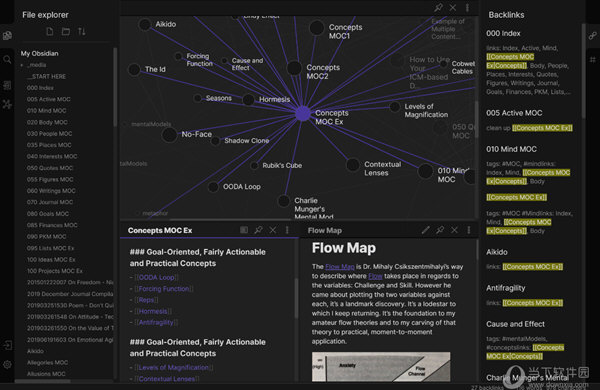Open 030 People MOC file

pos(49,134)
